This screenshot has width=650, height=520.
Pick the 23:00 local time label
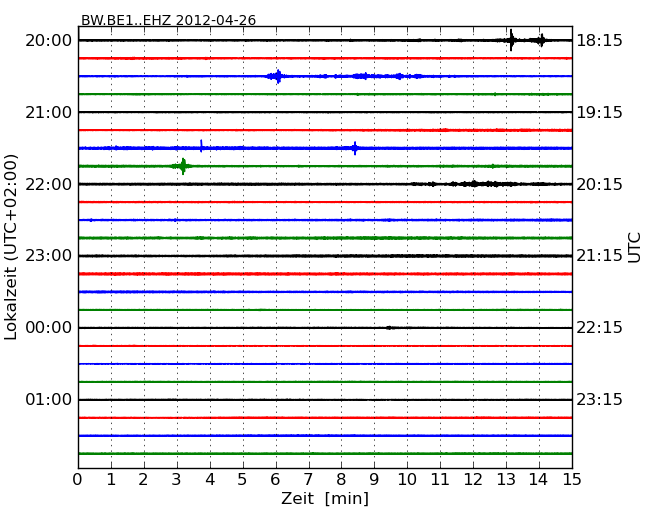coord(49,256)
